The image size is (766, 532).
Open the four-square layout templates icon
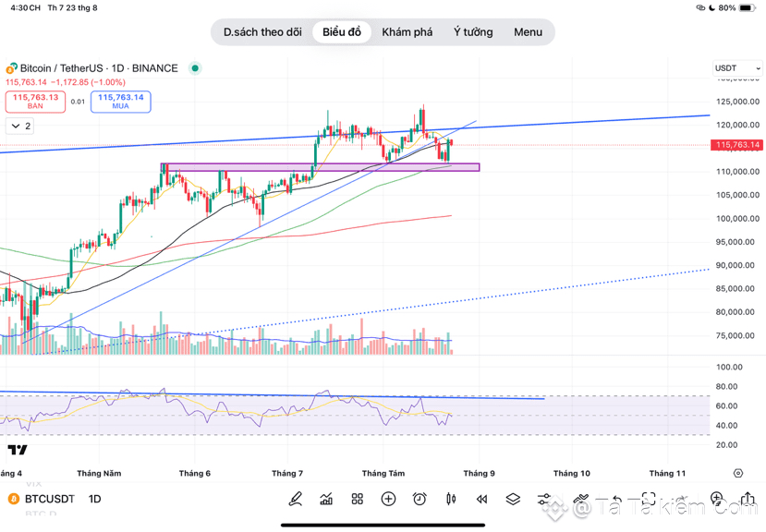coord(358,499)
